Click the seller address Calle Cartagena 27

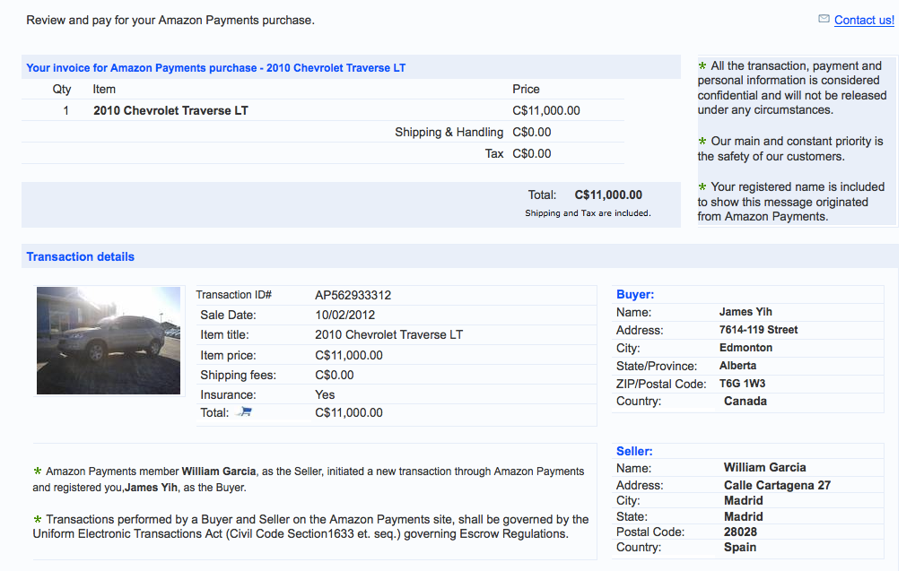coord(777,485)
